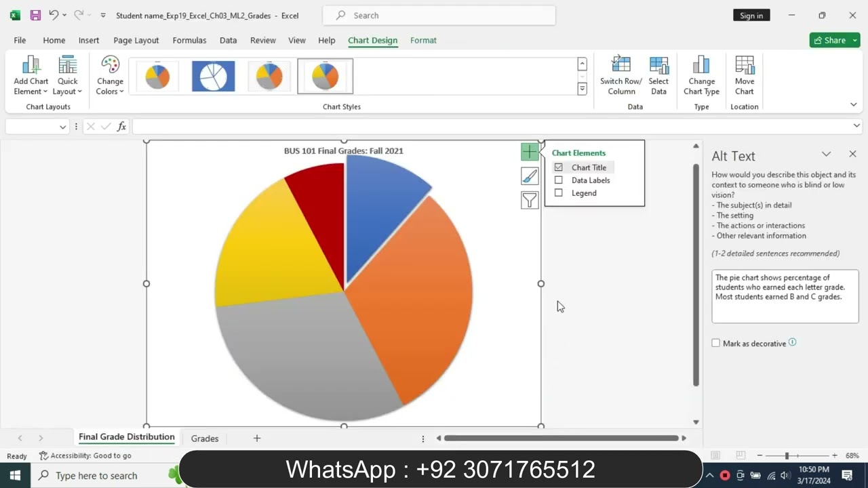Apply the third pie chart style thumbnail
Screen dimensions: 868x488
269,76
